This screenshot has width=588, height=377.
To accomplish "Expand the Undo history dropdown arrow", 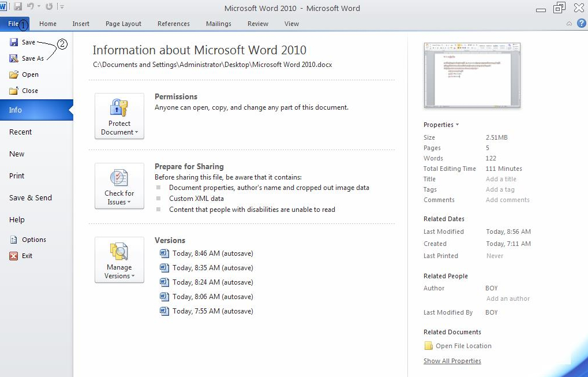I will click(x=39, y=6).
